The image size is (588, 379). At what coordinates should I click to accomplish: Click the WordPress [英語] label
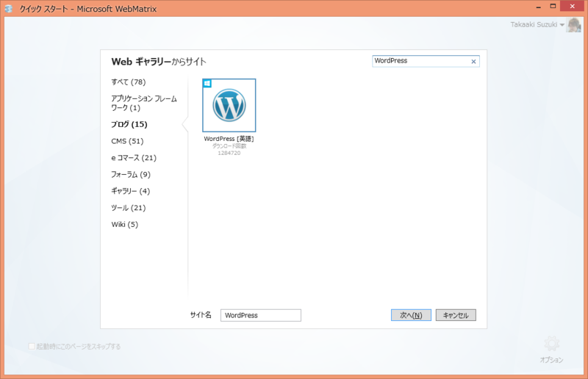click(x=229, y=139)
